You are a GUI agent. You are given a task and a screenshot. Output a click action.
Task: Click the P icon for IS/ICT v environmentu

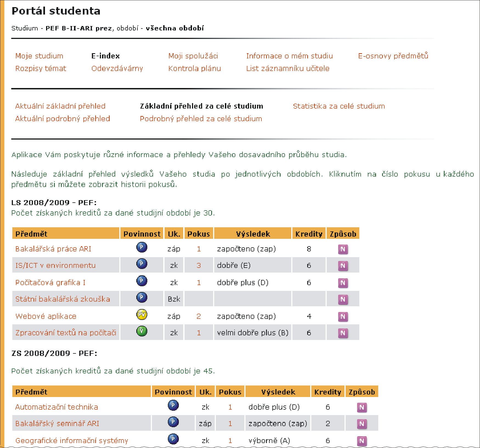pyautogui.click(x=142, y=264)
